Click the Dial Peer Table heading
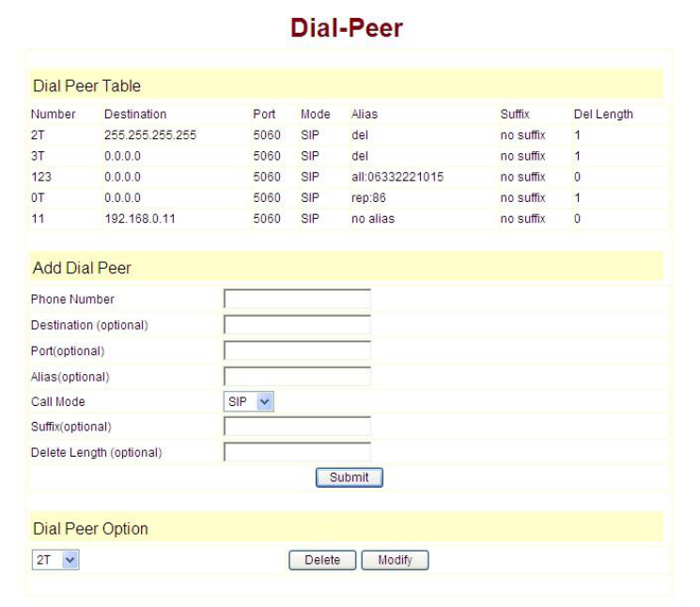The height and width of the screenshot is (607, 700). click(86, 86)
